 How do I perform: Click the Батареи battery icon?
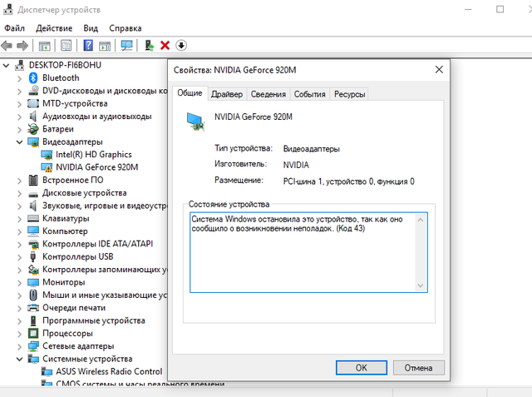(x=33, y=129)
